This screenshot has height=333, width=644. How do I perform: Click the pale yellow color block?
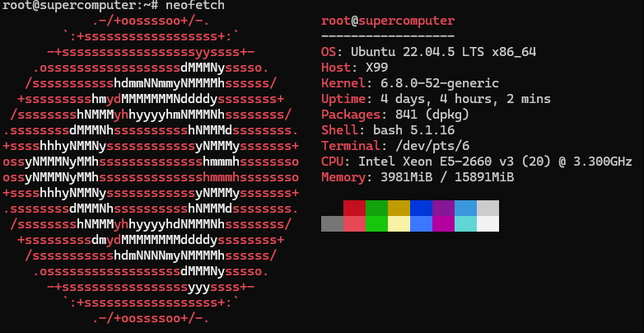pos(399,223)
